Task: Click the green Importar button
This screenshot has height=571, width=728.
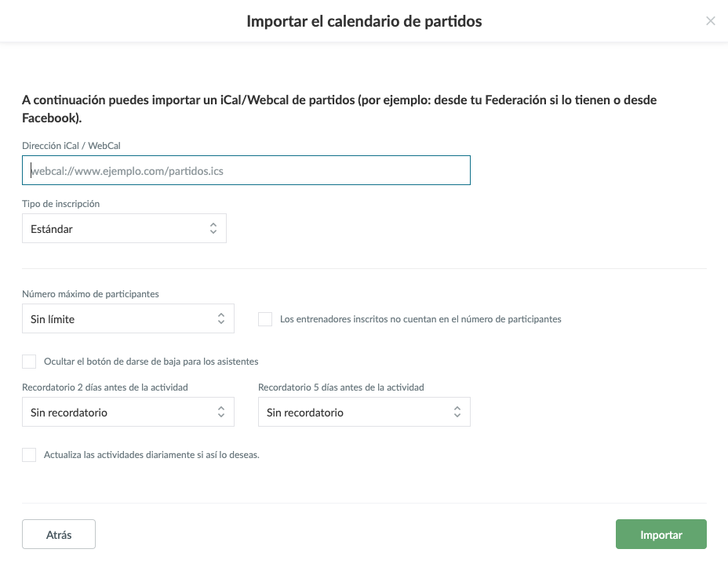Action: click(x=661, y=535)
